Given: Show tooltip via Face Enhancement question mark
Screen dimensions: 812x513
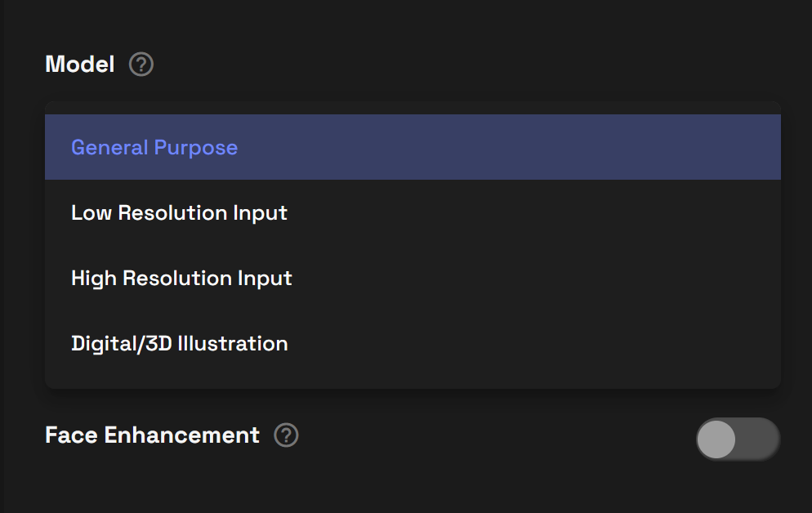Looking at the screenshot, I should tap(286, 435).
